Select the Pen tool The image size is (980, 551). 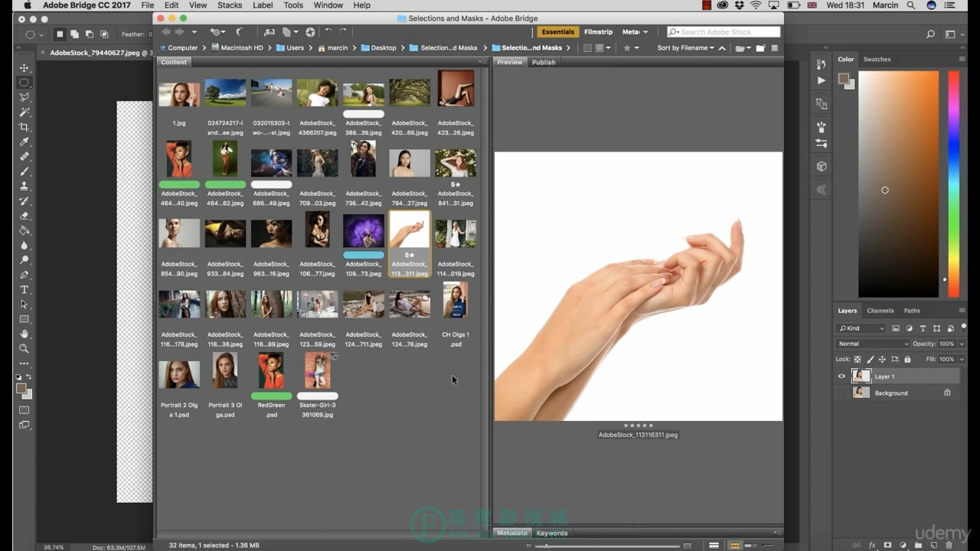pyautogui.click(x=24, y=275)
